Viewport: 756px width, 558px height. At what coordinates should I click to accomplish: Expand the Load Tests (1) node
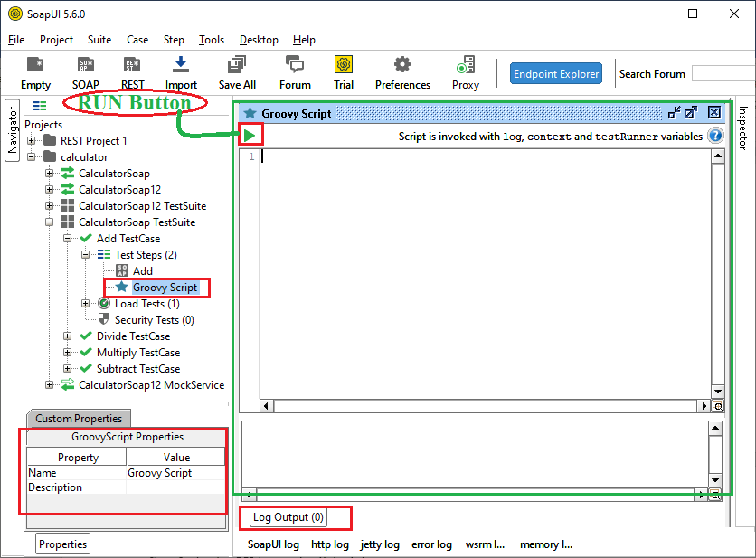[x=85, y=303]
